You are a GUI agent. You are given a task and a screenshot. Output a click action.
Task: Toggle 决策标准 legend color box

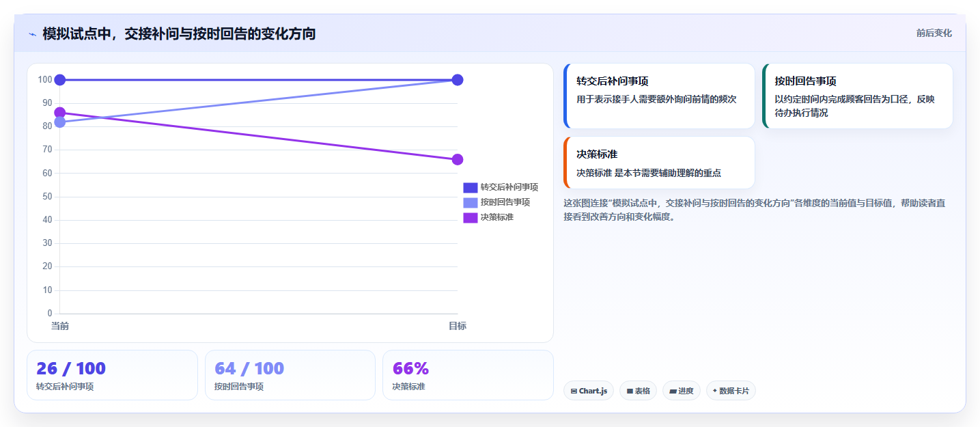tap(471, 217)
